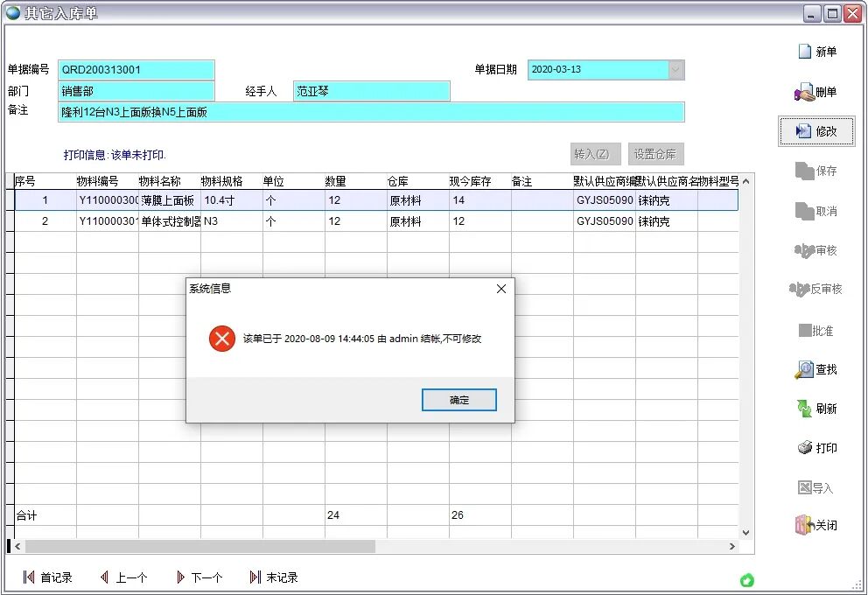Click the green status icon at bottom right
This screenshot has height=595, width=868.
[x=747, y=580]
